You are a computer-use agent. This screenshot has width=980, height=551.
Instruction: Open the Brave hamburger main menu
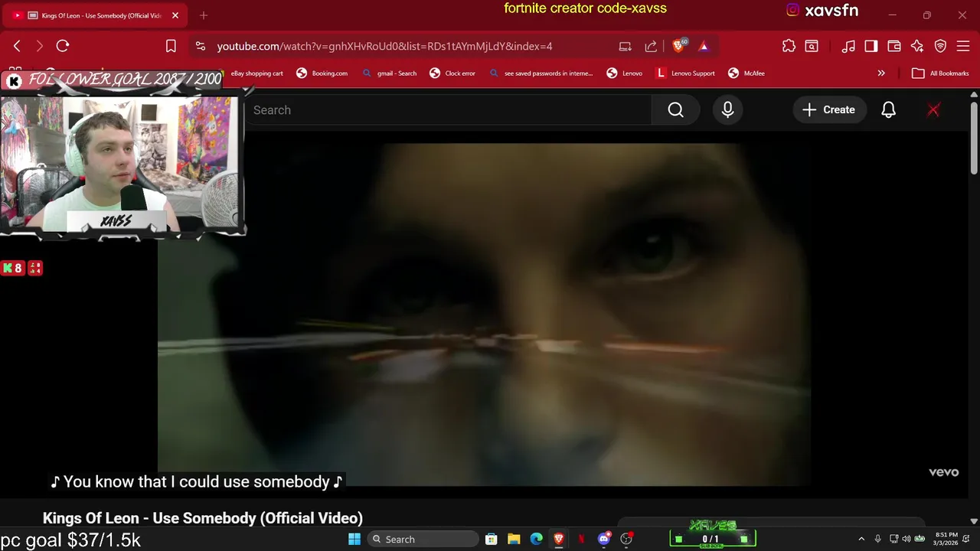click(963, 46)
